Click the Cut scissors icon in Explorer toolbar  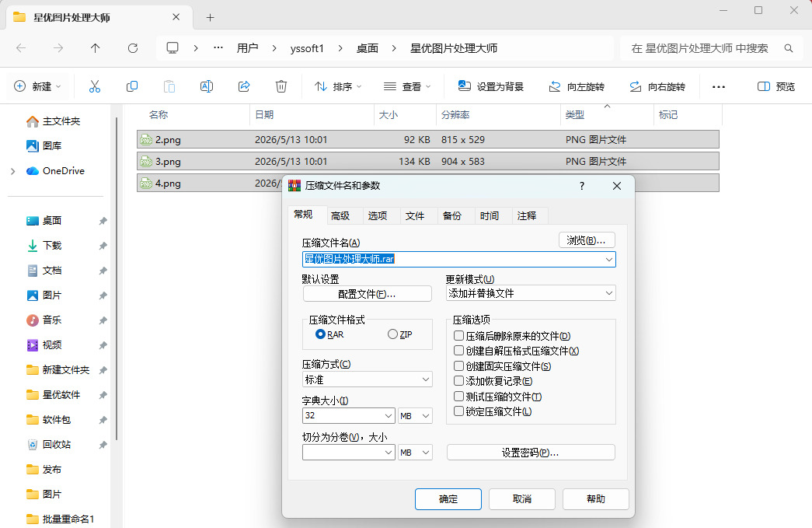coord(94,86)
